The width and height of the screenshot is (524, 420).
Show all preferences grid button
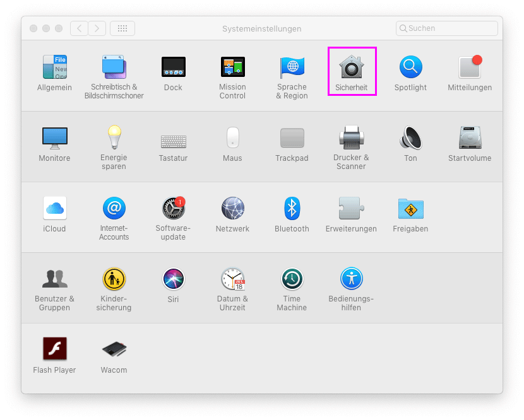click(x=122, y=28)
